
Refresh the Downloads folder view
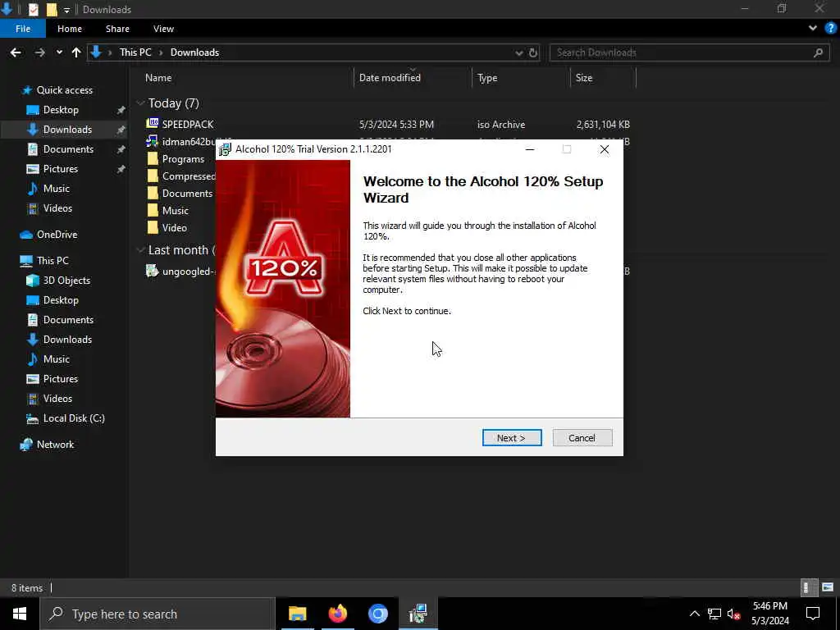point(533,52)
